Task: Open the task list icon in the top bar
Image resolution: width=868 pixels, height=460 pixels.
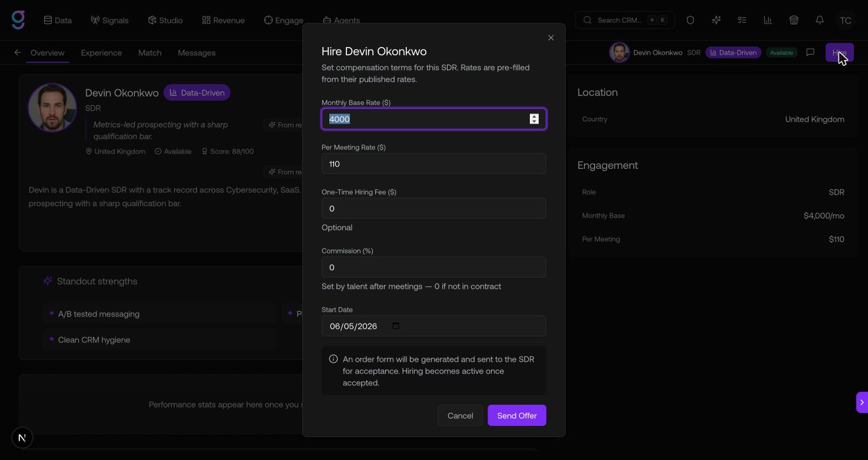Action: 742,20
